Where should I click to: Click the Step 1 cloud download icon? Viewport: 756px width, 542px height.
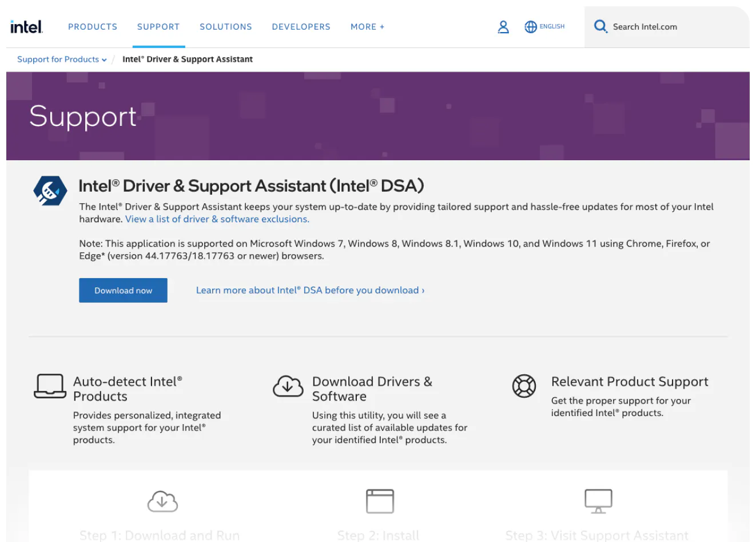[162, 501]
